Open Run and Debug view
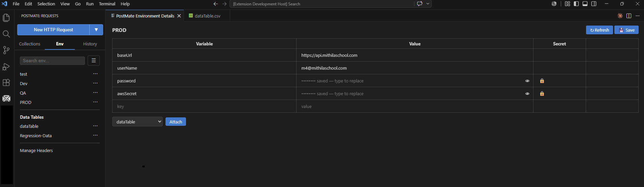Image resolution: width=644 pixels, height=187 pixels. click(x=6, y=67)
